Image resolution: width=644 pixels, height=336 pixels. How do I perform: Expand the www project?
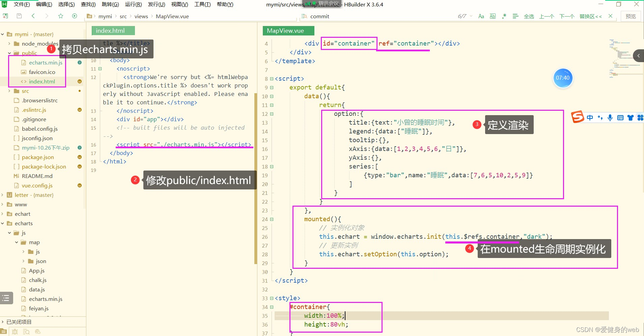click(3, 204)
